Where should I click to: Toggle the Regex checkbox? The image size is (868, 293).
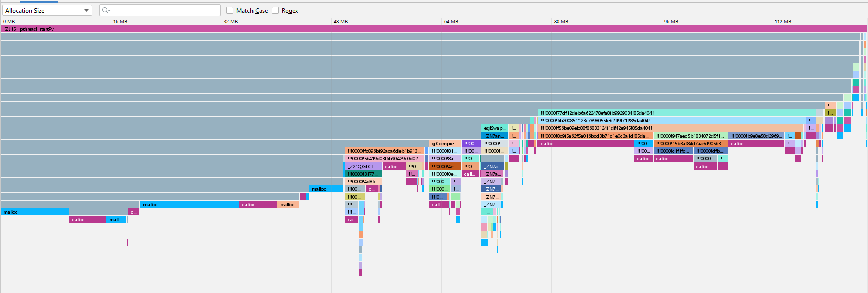coord(275,10)
